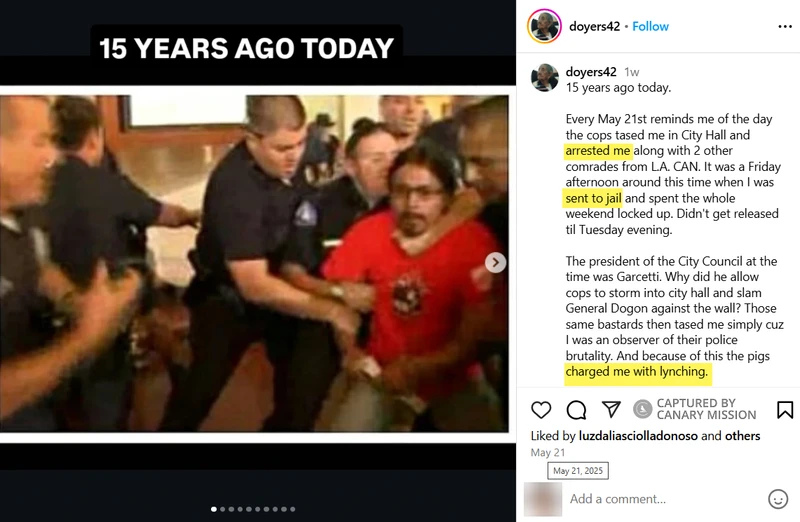
Task: Click the Add a comment field
Action: [663, 499]
